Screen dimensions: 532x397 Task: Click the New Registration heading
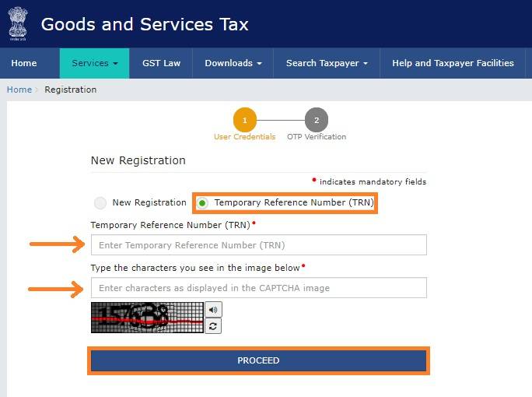tap(138, 160)
